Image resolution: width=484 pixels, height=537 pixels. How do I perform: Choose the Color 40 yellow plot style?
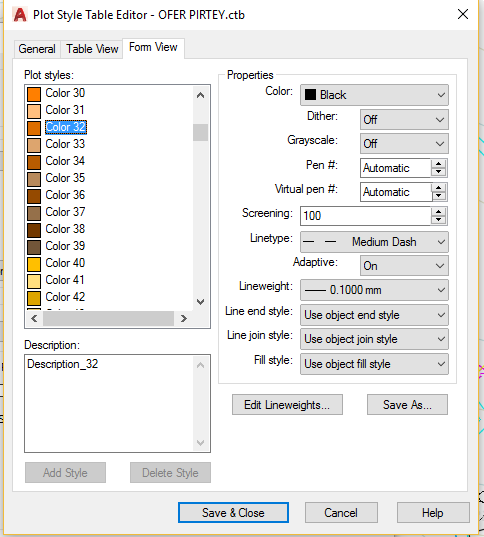click(65, 263)
